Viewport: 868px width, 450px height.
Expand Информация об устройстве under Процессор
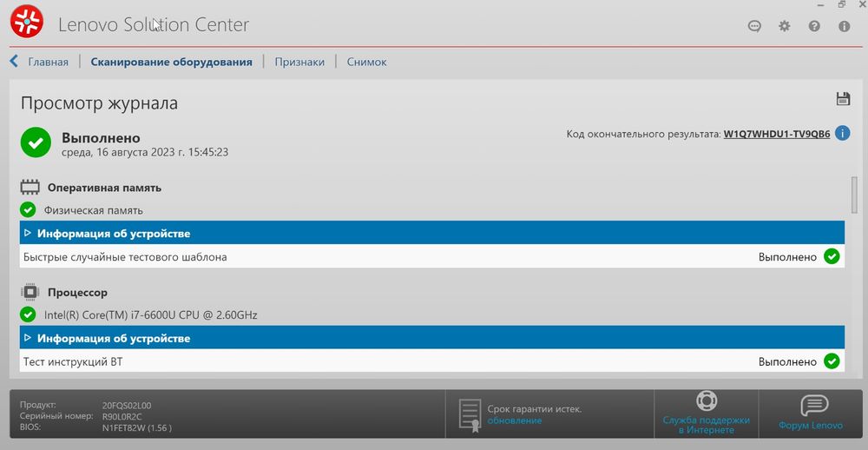(431, 338)
